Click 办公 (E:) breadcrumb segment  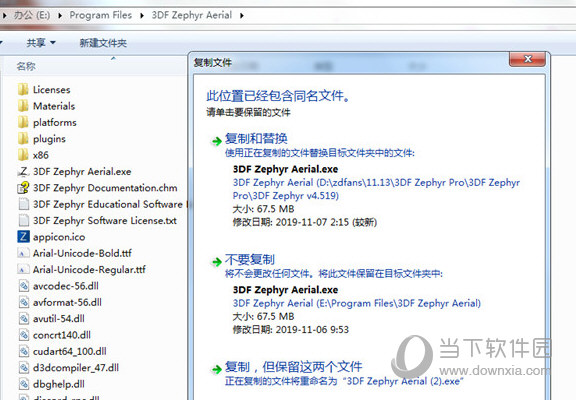pos(32,15)
